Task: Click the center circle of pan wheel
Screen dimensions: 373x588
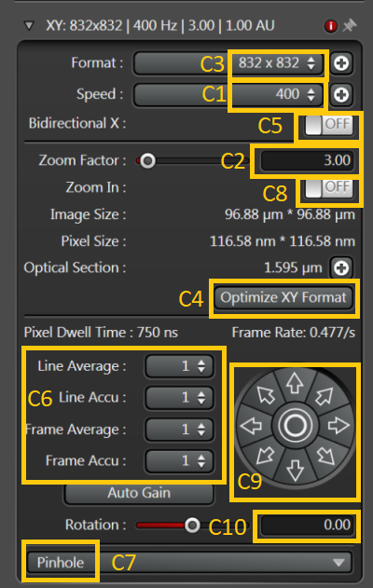Action: click(x=295, y=425)
